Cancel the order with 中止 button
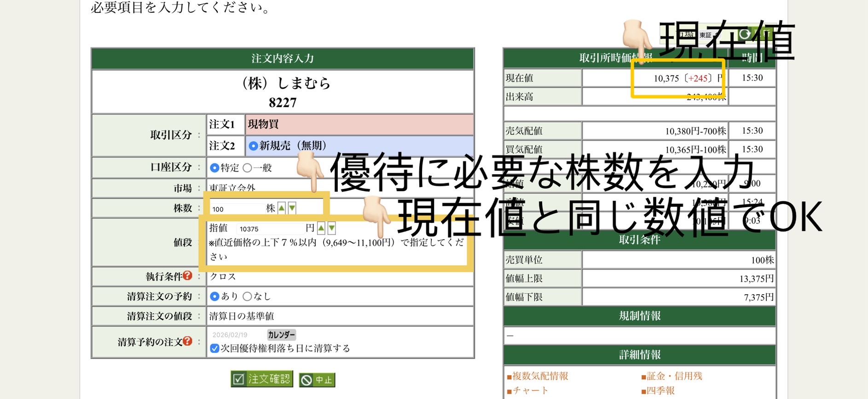 [317, 380]
